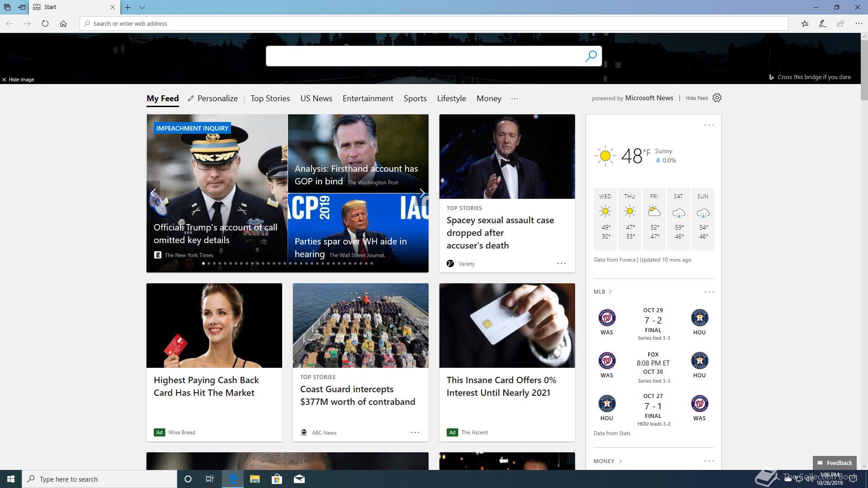Open 'This Insane Card Offers 0% Interest' headline
The image size is (868, 488).
point(501,386)
